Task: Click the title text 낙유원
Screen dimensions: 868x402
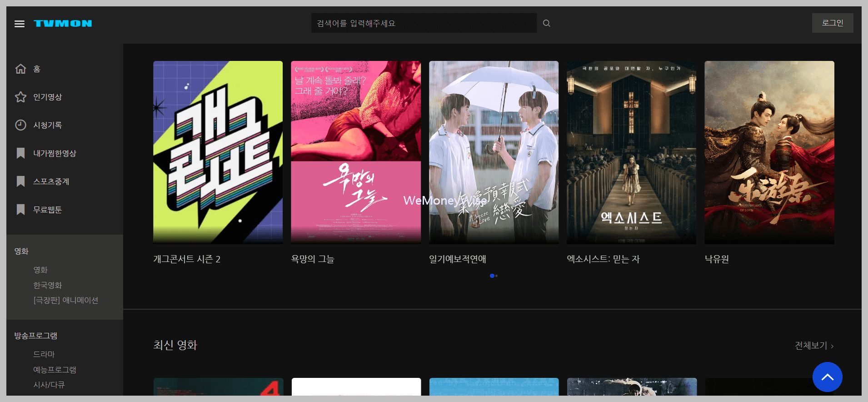Action: [x=717, y=259]
